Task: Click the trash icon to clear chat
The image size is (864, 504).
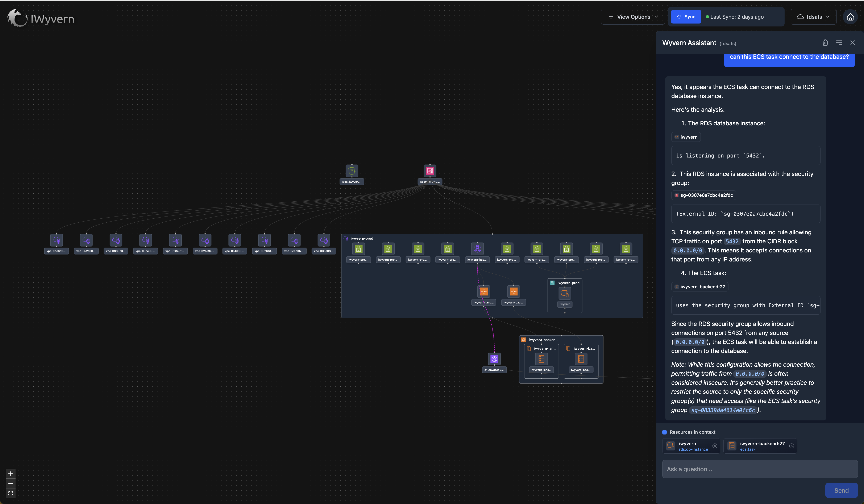Action: [825, 43]
